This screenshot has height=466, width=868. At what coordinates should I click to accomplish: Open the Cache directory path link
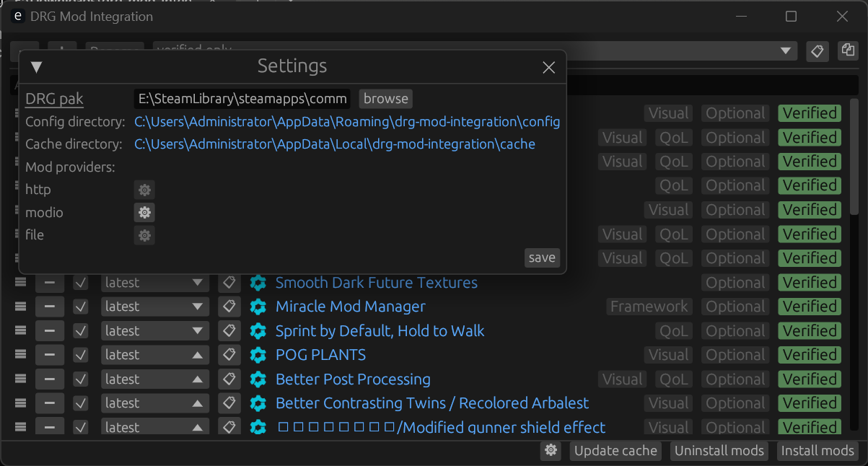[x=335, y=144]
